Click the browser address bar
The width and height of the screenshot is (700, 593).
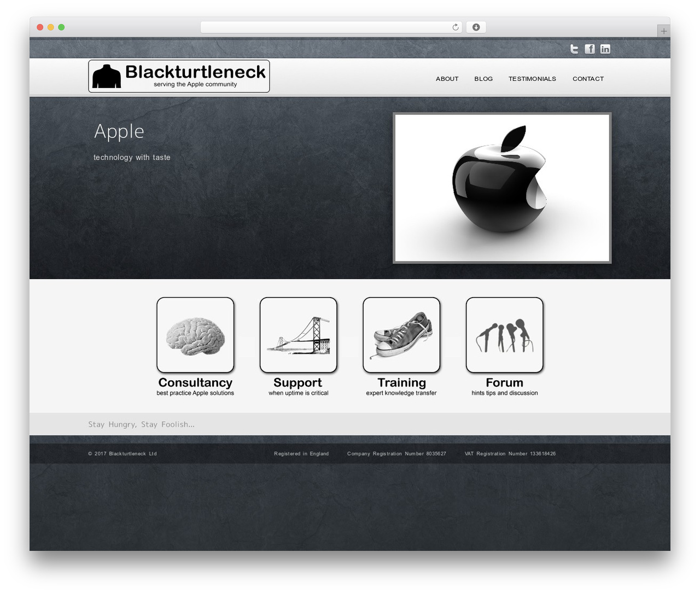coord(331,27)
